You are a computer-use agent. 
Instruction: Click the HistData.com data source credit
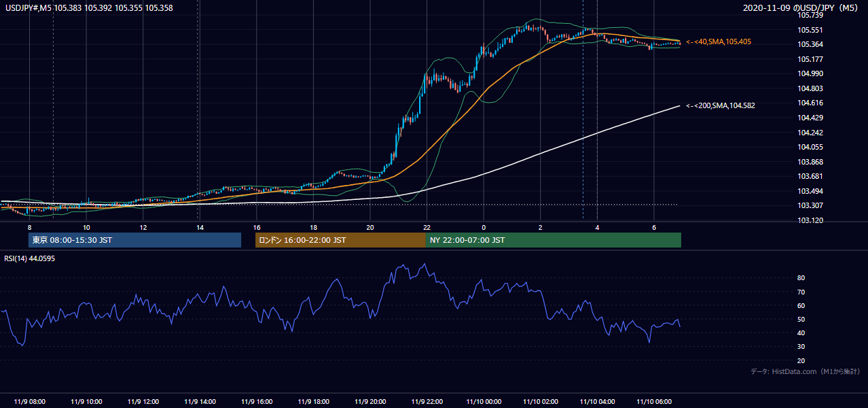pyautogui.click(x=806, y=371)
